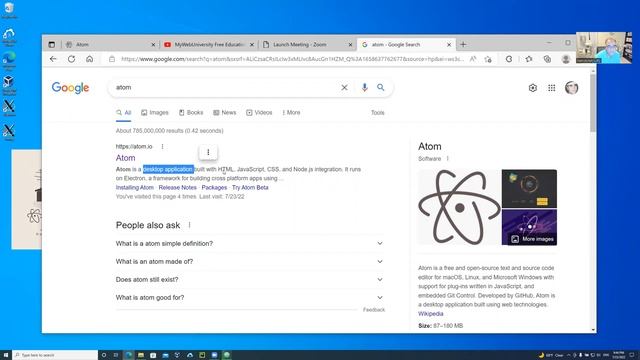Expand "What is atom good for?"
Screen dimensions: 640x360
click(x=250, y=298)
